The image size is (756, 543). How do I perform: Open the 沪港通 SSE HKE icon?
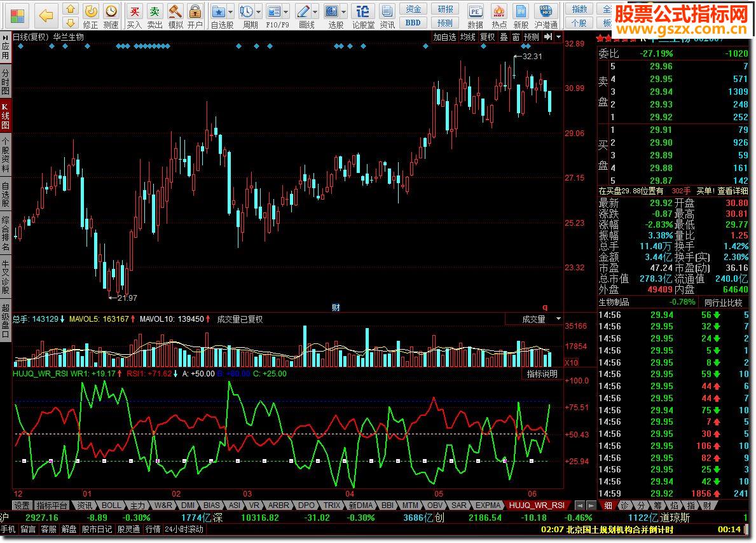coord(546,16)
